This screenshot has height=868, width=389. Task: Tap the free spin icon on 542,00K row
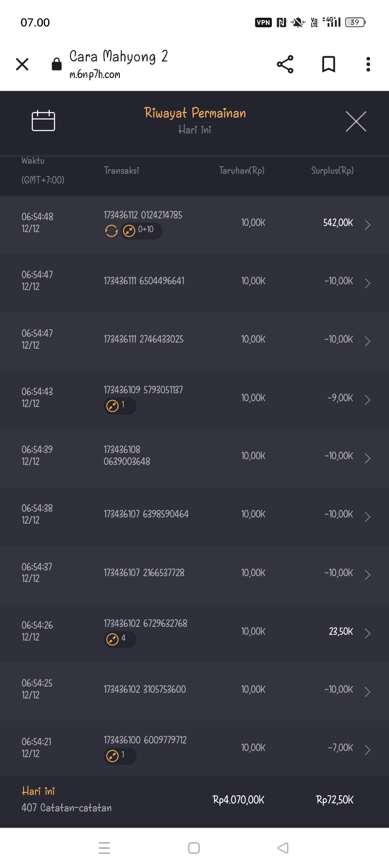coord(111,231)
